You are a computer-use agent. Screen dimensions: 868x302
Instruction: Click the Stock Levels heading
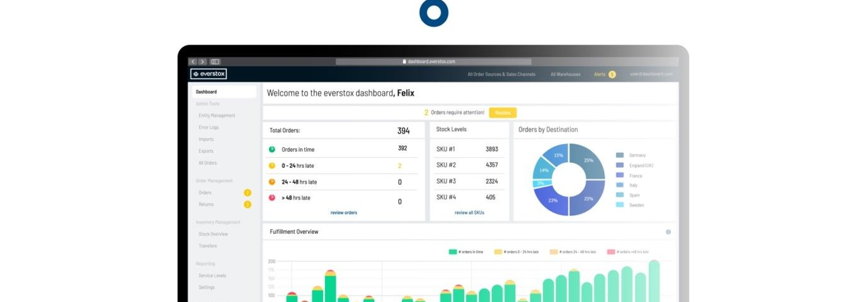(451, 129)
